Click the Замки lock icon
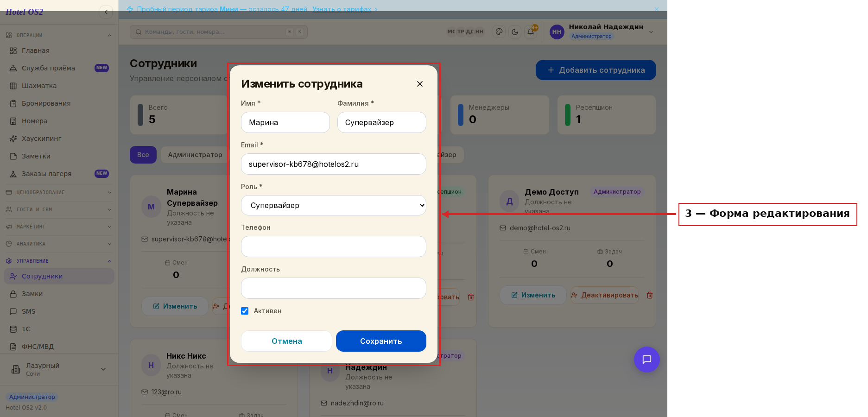This screenshot has height=417, width=868. (x=13, y=294)
